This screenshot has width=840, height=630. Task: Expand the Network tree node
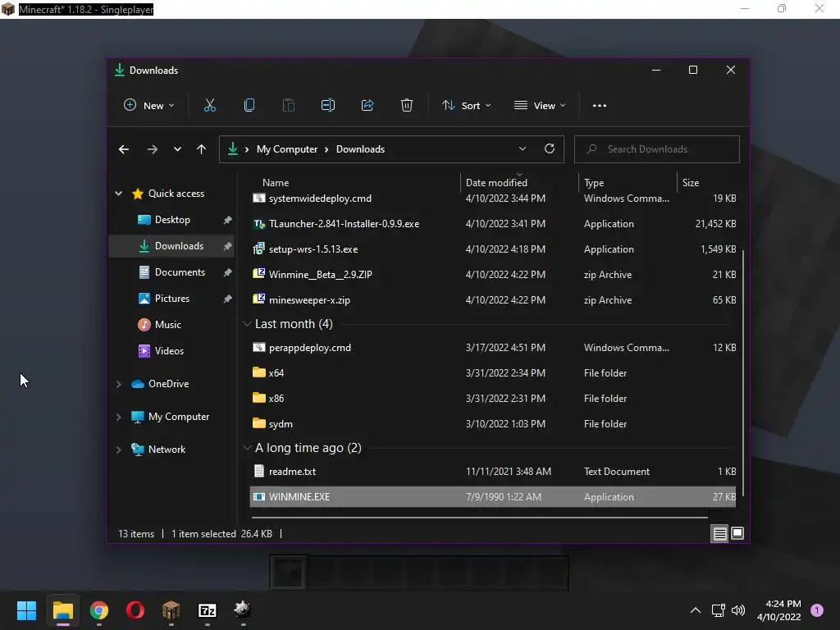[118, 450]
